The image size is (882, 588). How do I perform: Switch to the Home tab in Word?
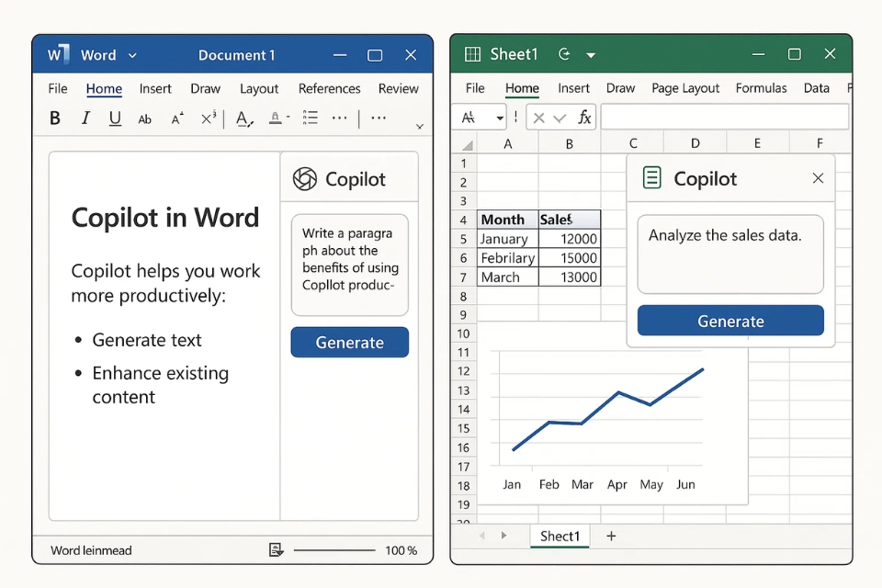[x=104, y=89]
